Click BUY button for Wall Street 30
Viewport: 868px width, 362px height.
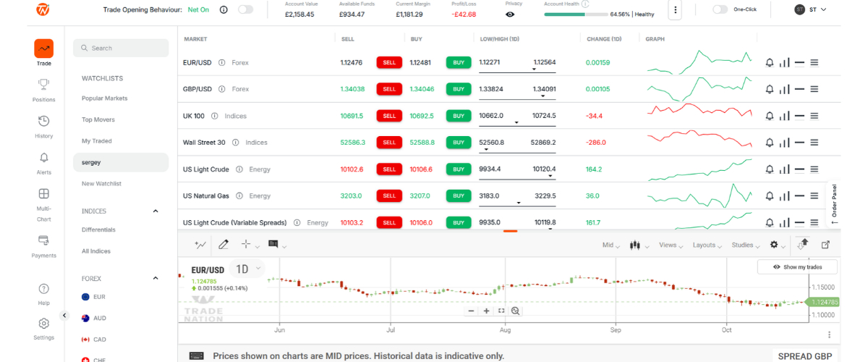coord(459,143)
